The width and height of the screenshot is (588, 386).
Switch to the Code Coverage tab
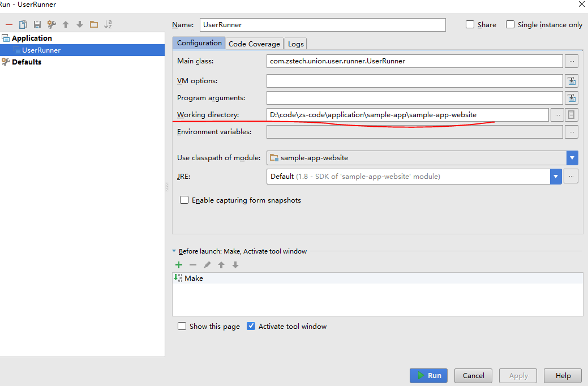pos(254,44)
